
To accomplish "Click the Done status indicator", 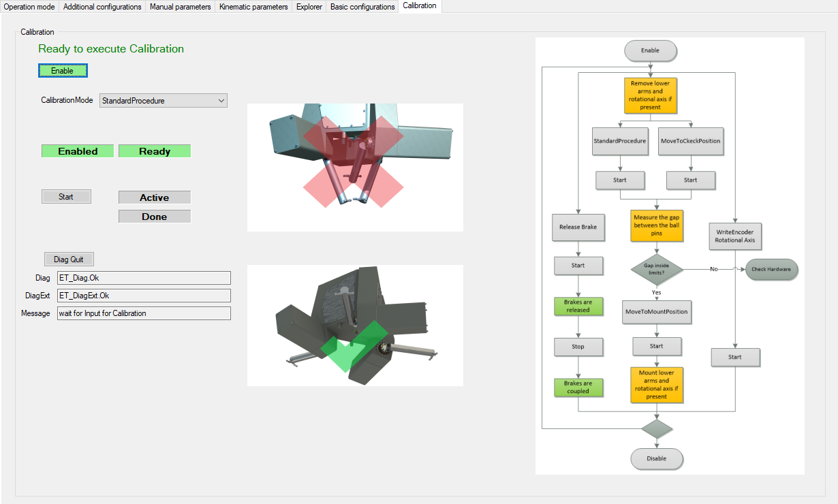I will pos(155,217).
